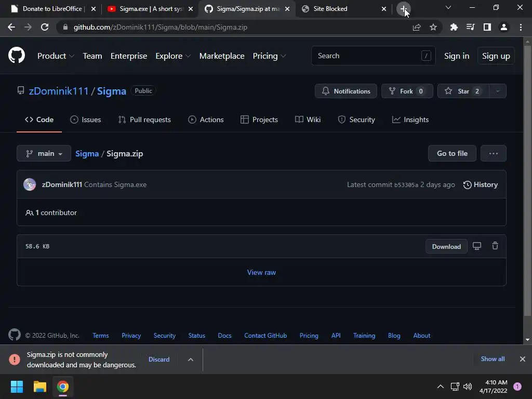Click zDominik111 avatar in commit row
Screen dimensions: 532x399
(30, 184)
